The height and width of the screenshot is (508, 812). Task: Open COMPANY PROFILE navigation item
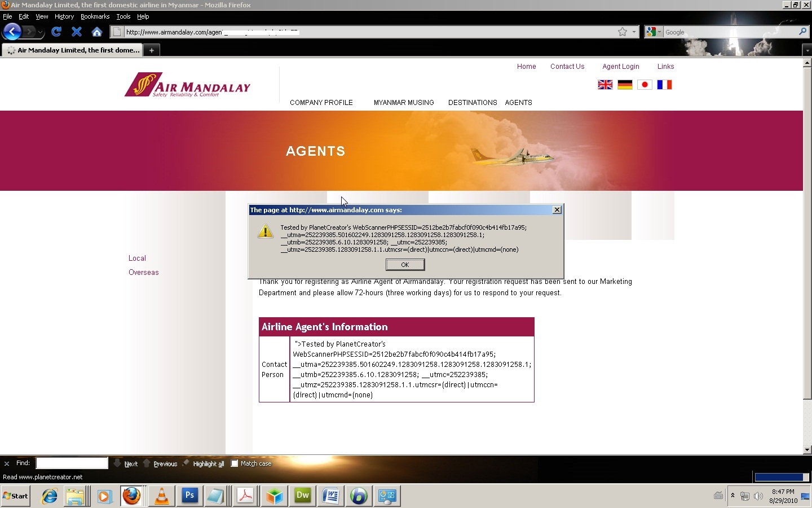(x=321, y=103)
